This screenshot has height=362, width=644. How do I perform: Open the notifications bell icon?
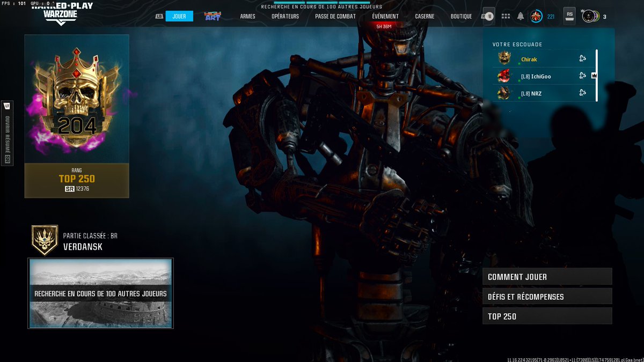click(x=521, y=16)
